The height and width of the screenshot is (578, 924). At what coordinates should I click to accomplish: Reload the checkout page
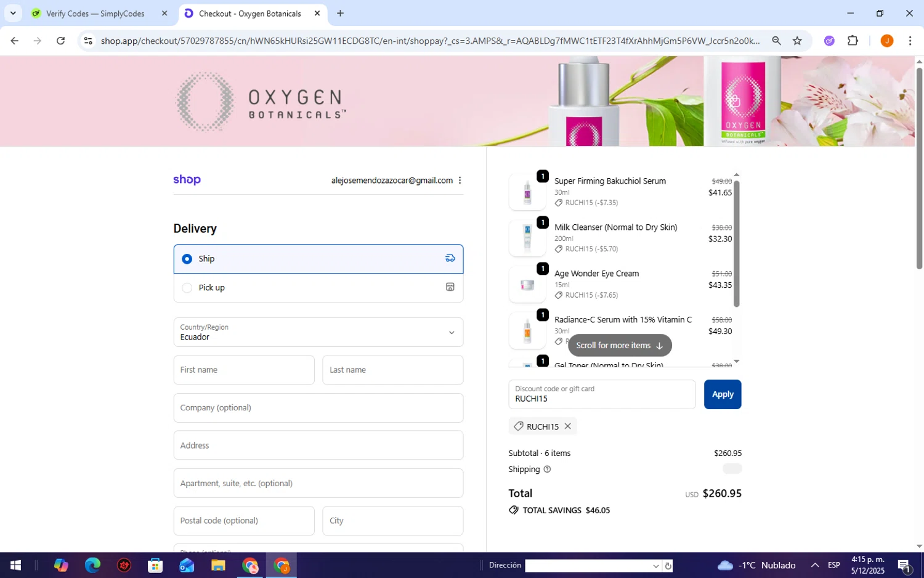pyautogui.click(x=60, y=41)
